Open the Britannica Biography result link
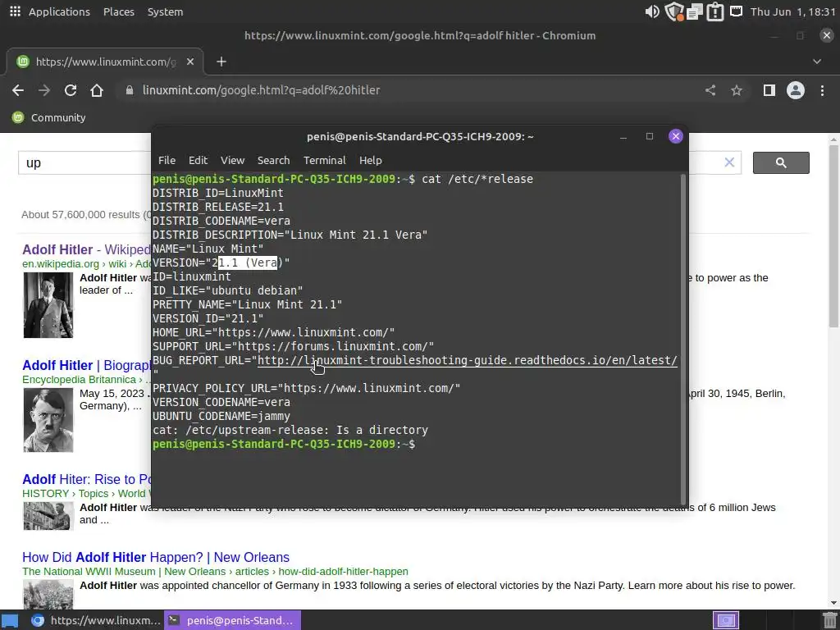The height and width of the screenshot is (630, 840). [86, 365]
